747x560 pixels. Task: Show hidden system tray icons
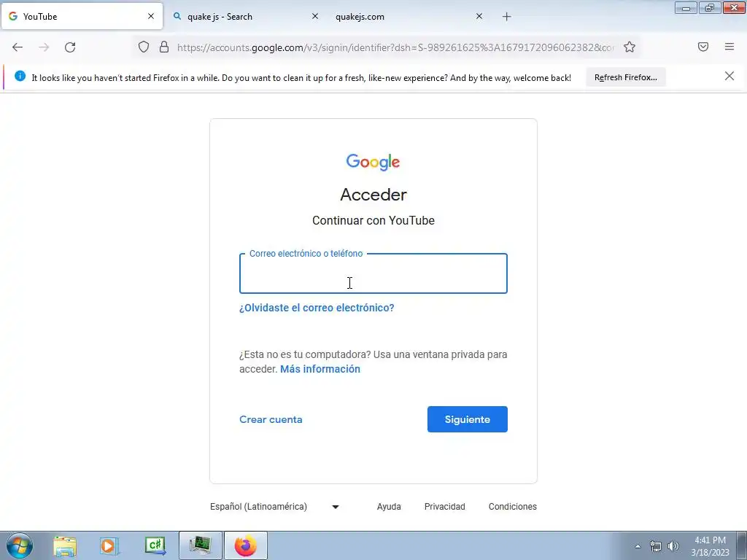pos(638,546)
